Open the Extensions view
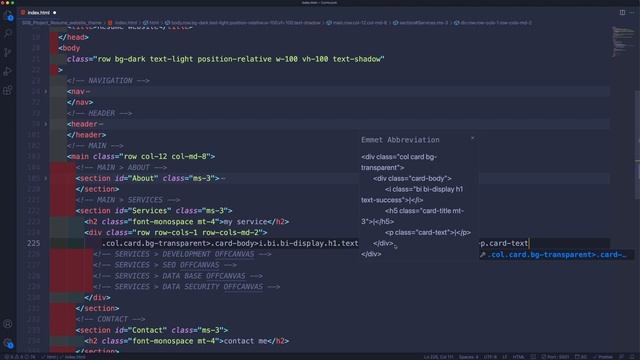640x360 pixels. 8,90
